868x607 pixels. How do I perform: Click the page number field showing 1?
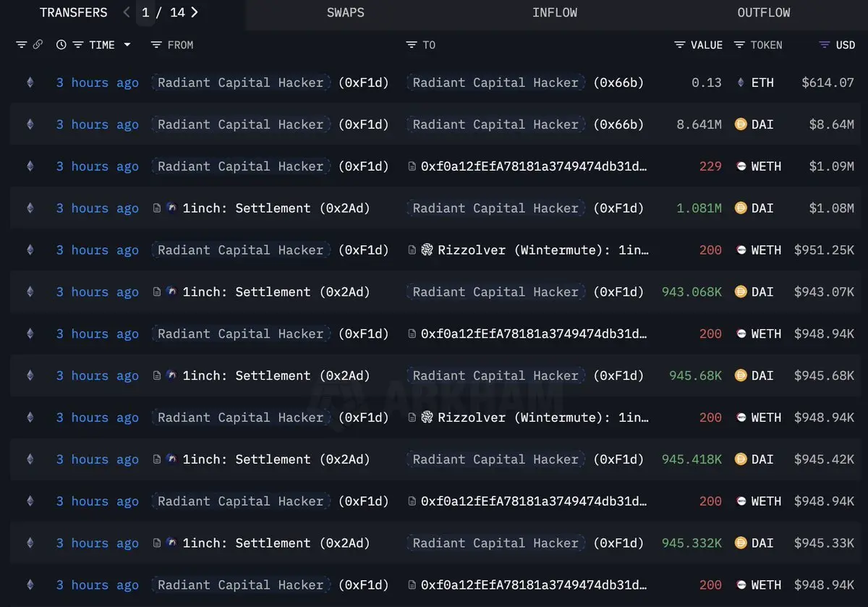[145, 12]
